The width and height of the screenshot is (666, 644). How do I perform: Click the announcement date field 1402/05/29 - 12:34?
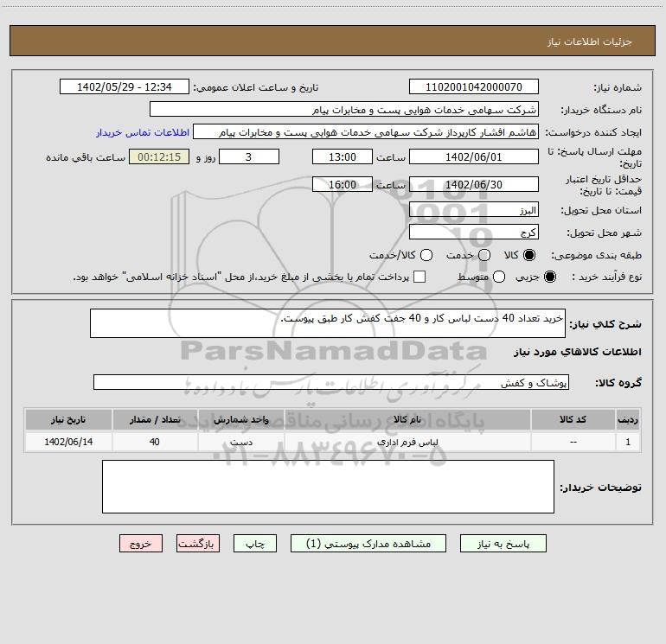click(124, 86)
